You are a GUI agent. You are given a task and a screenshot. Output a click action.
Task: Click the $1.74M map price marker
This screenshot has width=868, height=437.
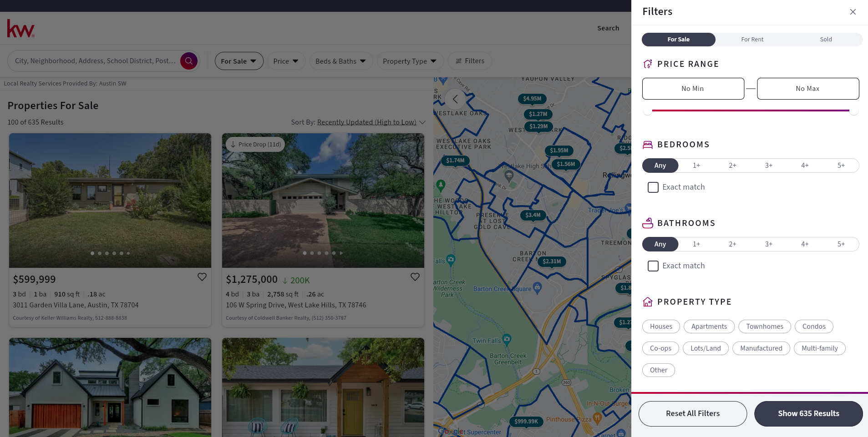(455, 161)
